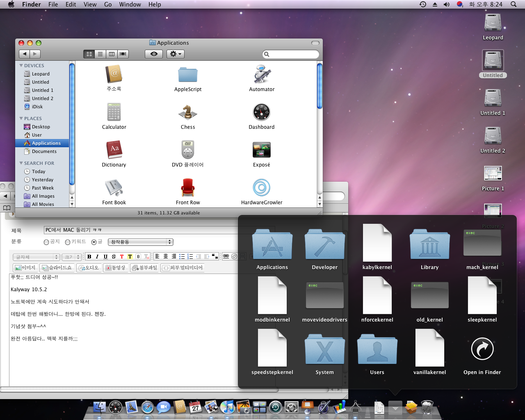
Task: Open the Trash in the Dock
Action: (x=427, y=407)
